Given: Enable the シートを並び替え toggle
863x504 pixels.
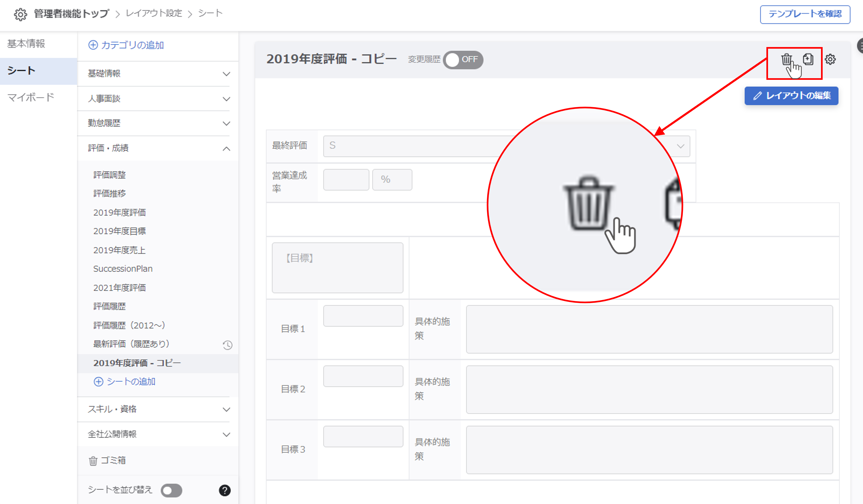Looking at the screenshot, I should [172, 490].
